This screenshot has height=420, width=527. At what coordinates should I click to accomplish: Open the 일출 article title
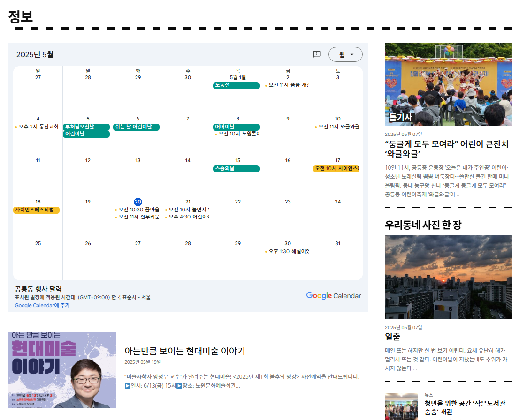coord(393,337)
